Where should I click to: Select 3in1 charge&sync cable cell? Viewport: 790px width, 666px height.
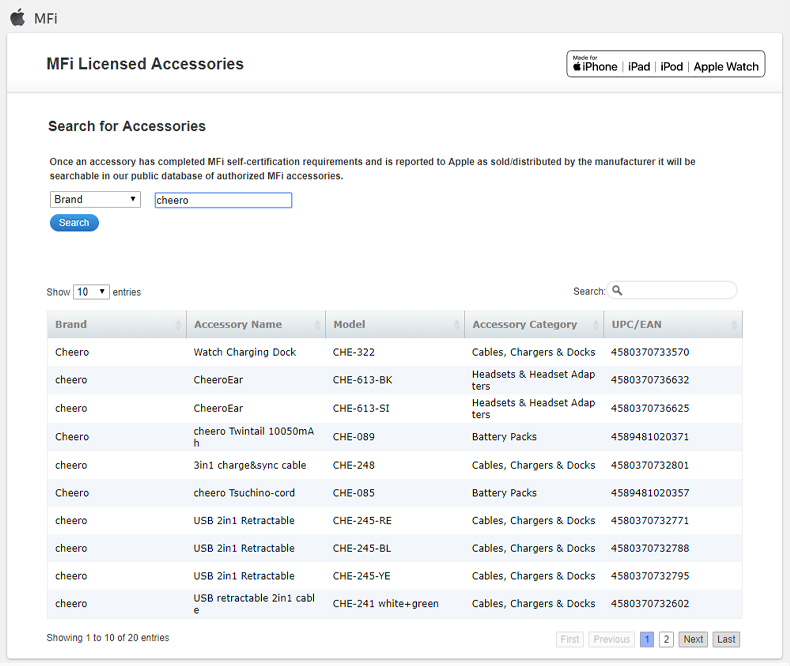point(250,465)
